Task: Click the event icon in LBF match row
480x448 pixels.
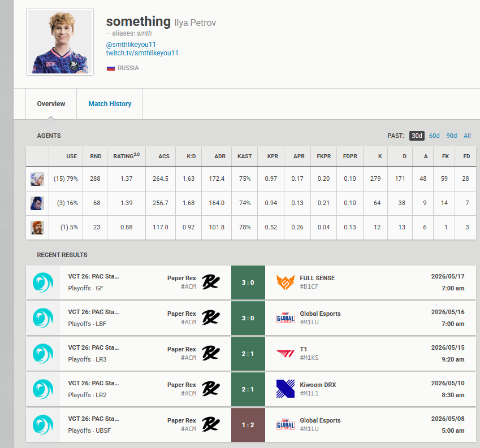Action: click(x=43, y=318)
